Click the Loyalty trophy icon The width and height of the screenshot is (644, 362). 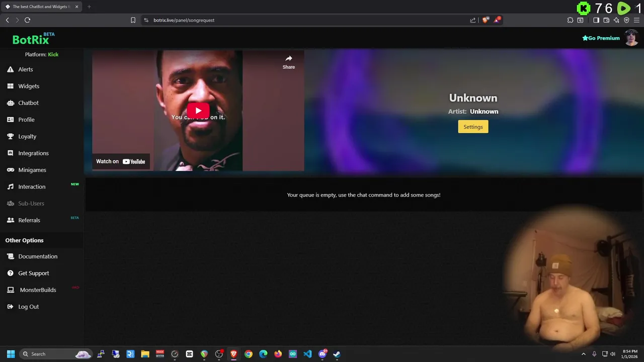pyautogui.click(x=10, y=136)
